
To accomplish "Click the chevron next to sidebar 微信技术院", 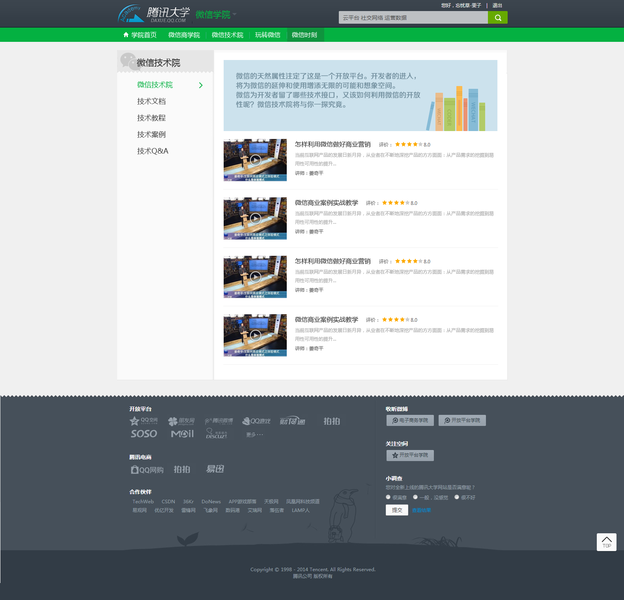I will 201,85.
